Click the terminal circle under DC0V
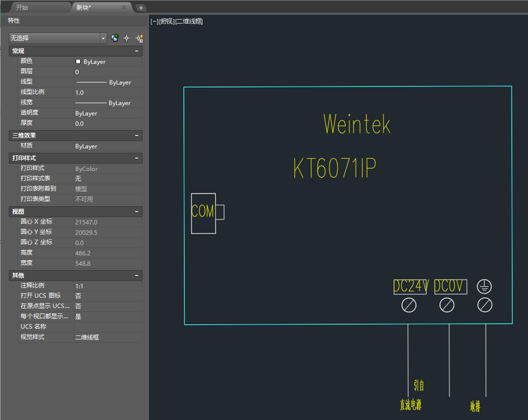528x420 pixels. point(447,306)
